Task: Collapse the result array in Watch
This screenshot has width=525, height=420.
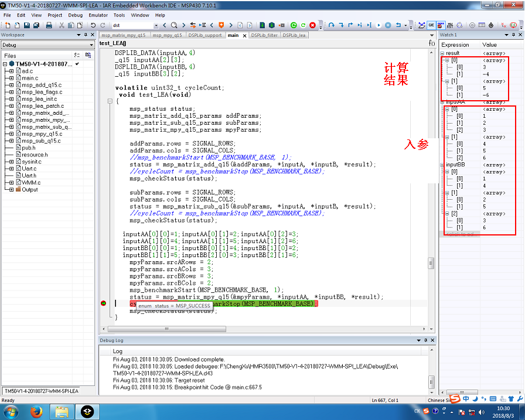Action: pos(442,53)
